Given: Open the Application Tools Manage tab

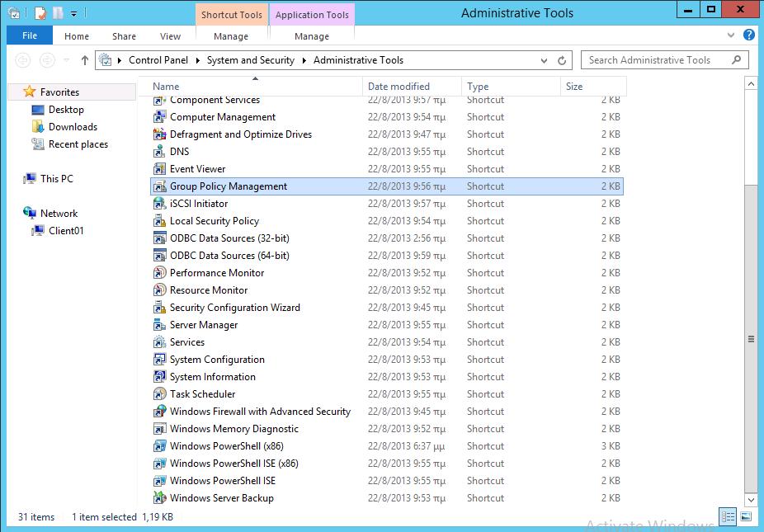Looking at the screenshot, I should 312,36.
